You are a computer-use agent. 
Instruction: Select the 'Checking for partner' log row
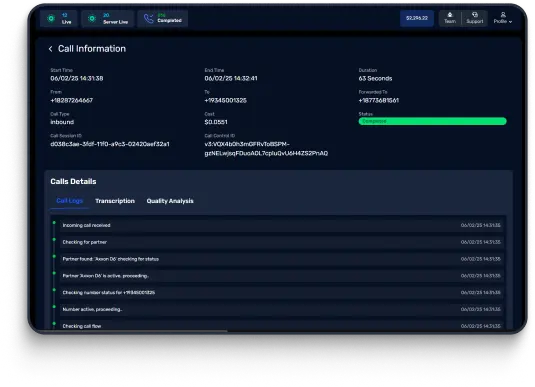[281, 242]
